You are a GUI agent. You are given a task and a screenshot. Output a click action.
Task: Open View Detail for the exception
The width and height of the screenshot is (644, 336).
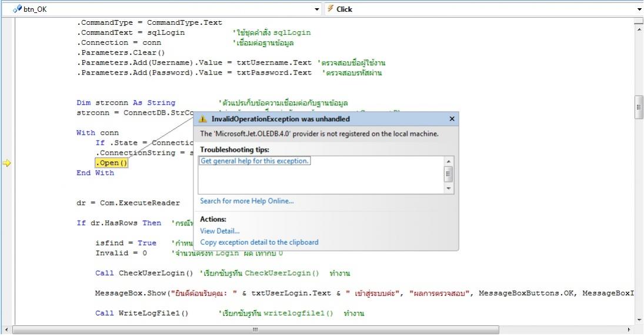click(220, 231)
